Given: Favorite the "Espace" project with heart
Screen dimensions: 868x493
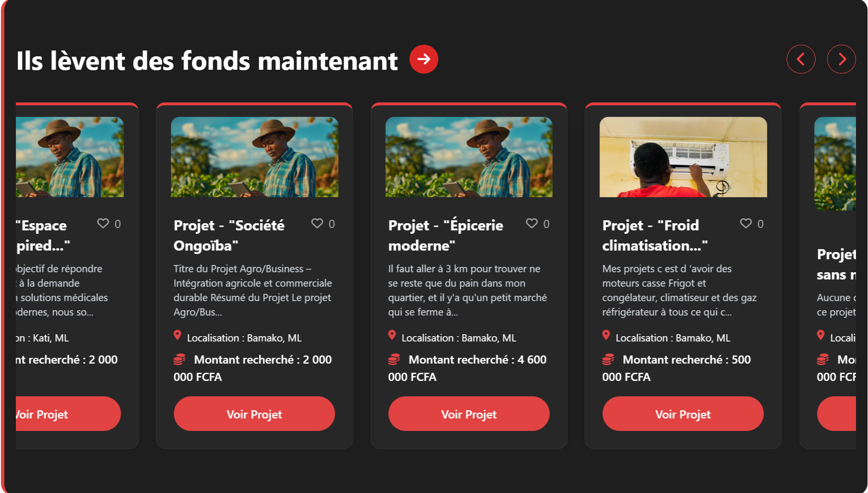Looking at the screenshot, I should click(103, 223).
